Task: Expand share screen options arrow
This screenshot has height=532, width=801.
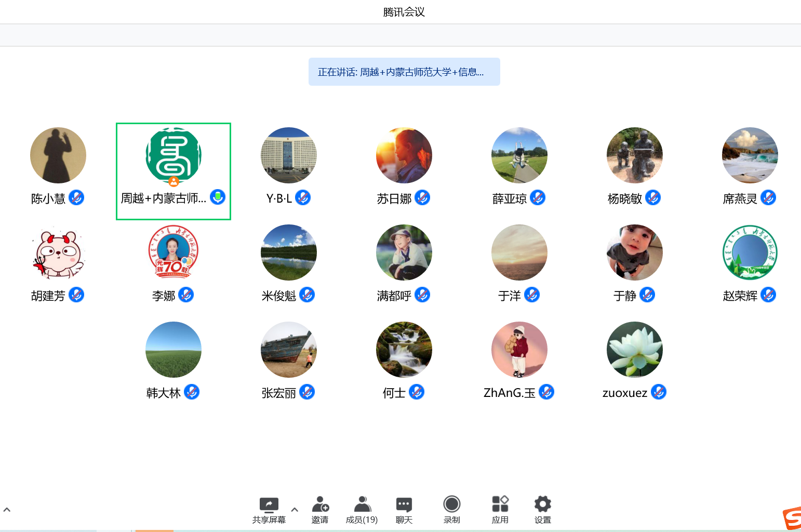Action: [x=295, y=510]
